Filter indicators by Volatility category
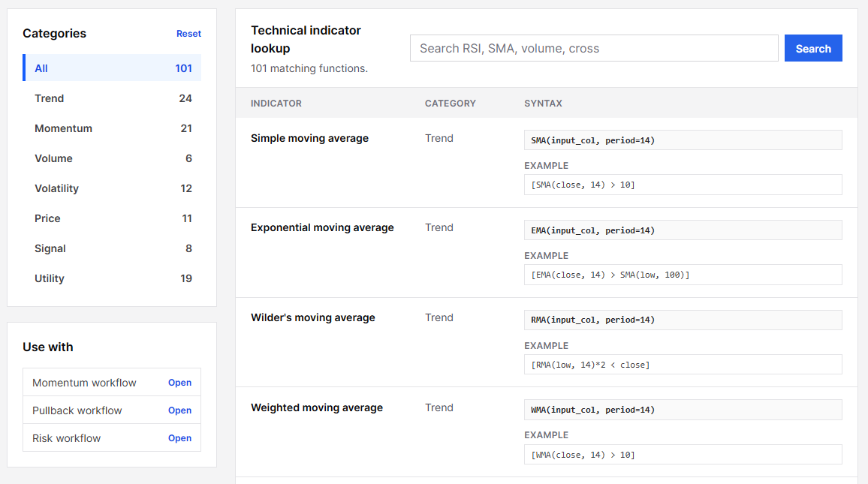This screenshot has height=484, width=868. [112, 188]
